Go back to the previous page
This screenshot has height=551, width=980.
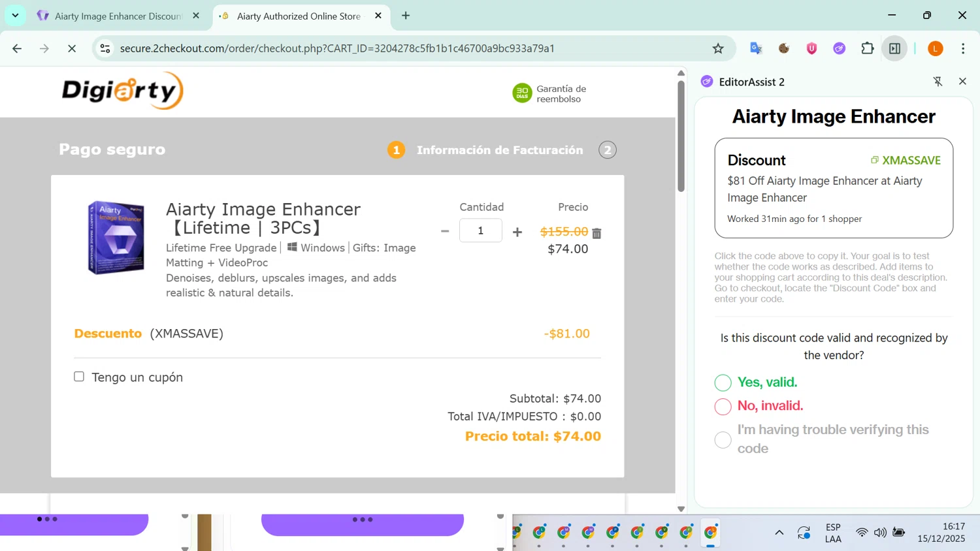pyautogui.click(x=17, y=48)
